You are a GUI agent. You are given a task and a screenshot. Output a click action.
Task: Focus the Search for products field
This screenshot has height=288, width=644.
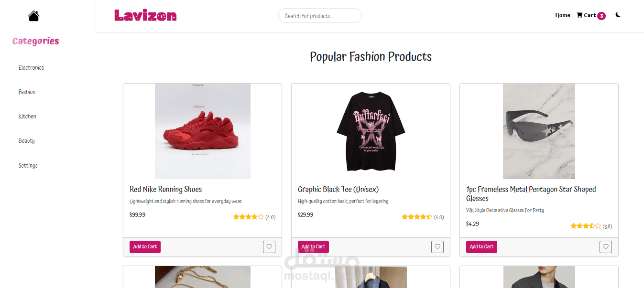(320, 16)
